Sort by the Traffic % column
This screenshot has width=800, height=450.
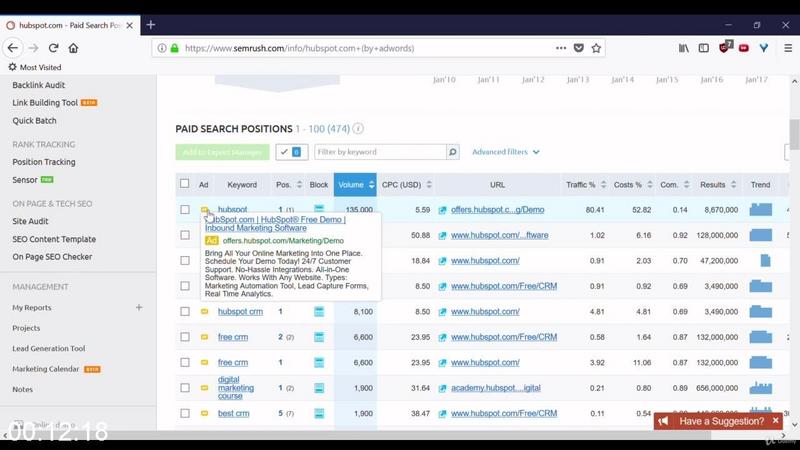tap(586, 185)
